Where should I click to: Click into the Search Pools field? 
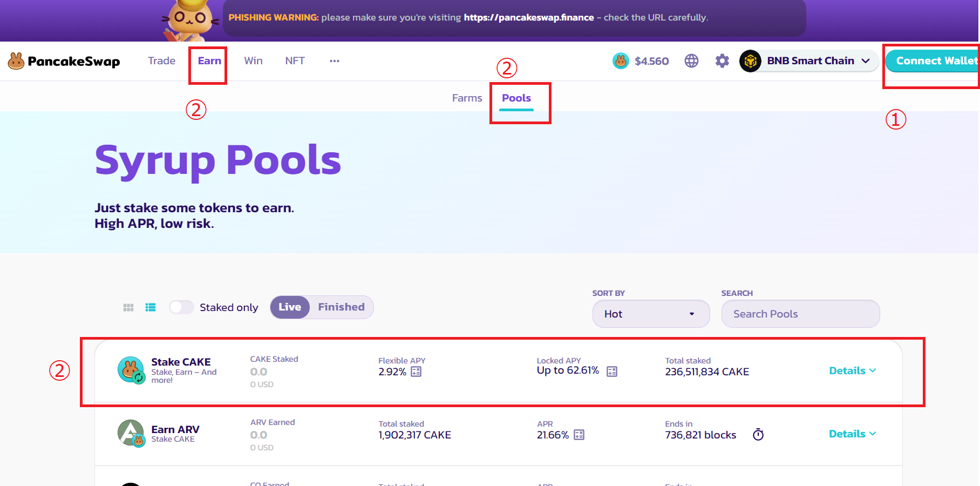[x=800, y=314]
